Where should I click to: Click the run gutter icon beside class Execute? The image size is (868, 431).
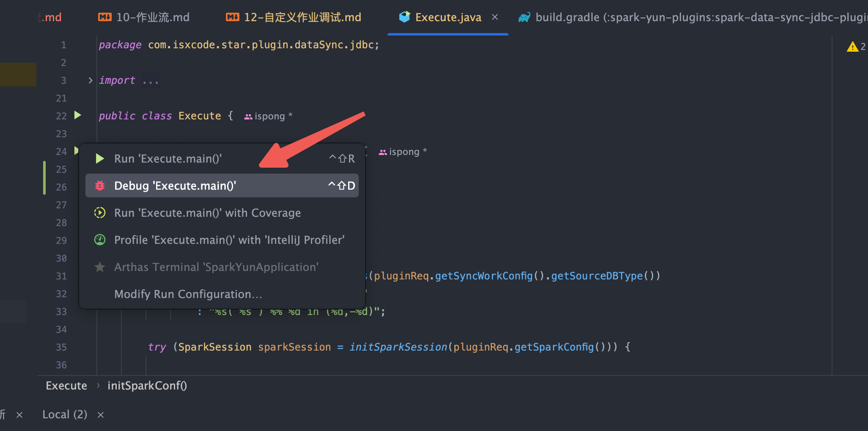pyautogui.click(x=77, y=115)
